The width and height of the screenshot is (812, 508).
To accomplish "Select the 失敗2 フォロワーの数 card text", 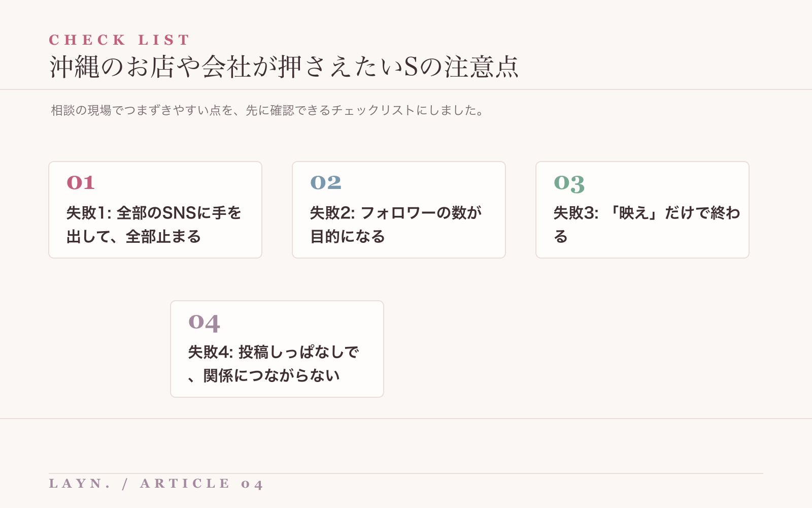I will point(396,225).
